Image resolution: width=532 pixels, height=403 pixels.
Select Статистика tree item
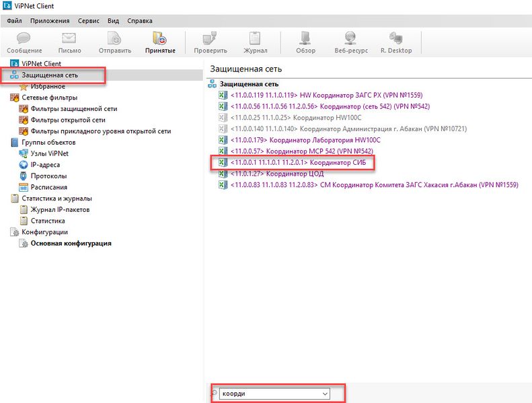click(48, 221)
